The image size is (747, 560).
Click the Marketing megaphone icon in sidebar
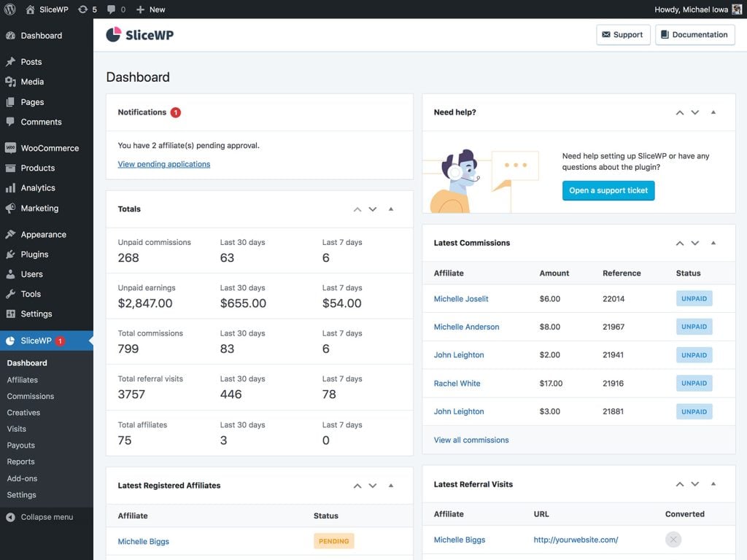(x=10, y=208)
